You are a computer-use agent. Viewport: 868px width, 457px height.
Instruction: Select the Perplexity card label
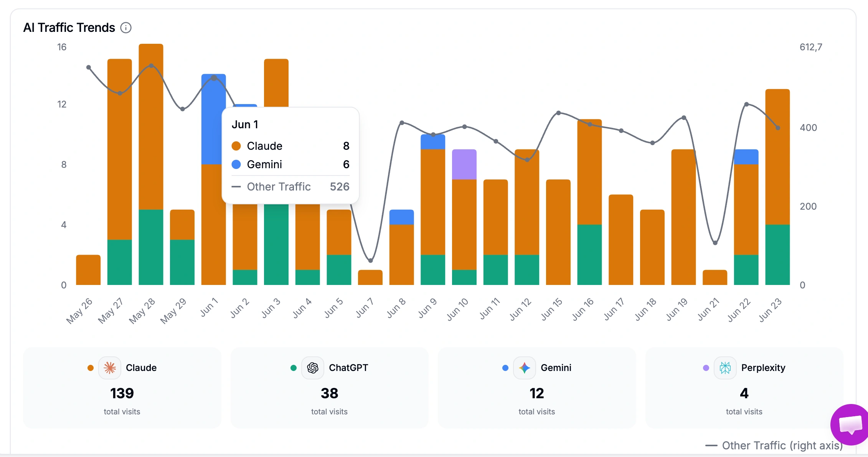[x=763, y=368]
